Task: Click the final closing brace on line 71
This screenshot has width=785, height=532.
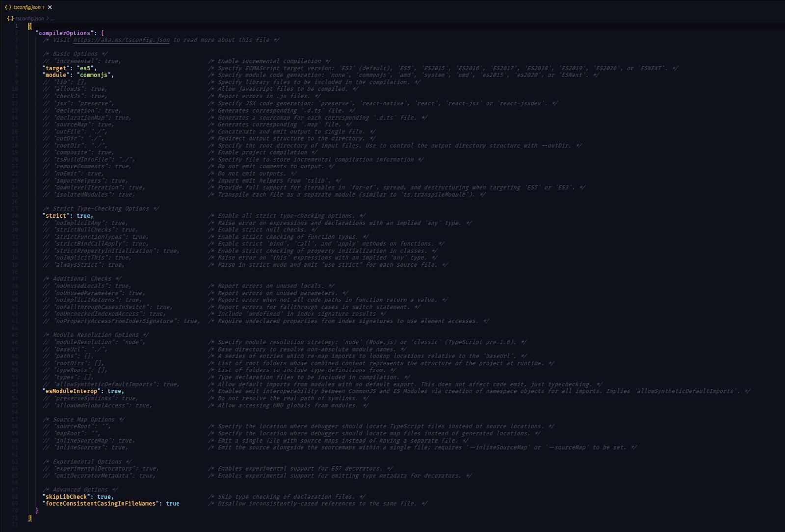Action: (30, 518)
